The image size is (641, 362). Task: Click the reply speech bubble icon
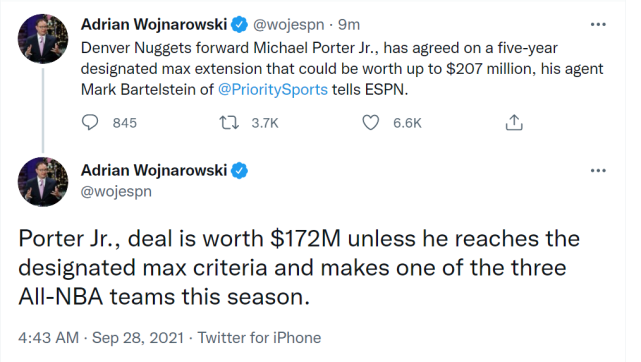click(90, 123)
